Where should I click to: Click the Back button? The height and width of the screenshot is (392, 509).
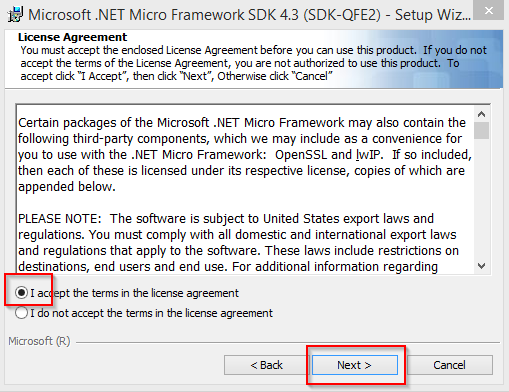[266, 365]
